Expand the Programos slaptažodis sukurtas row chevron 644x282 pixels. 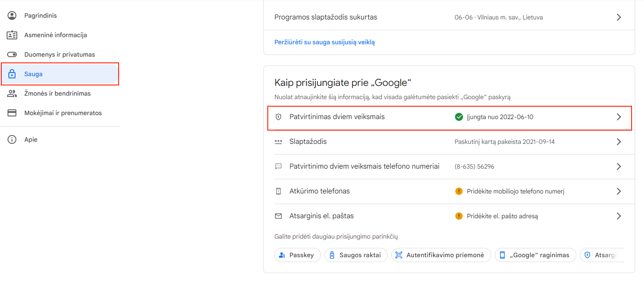point(619,17)
